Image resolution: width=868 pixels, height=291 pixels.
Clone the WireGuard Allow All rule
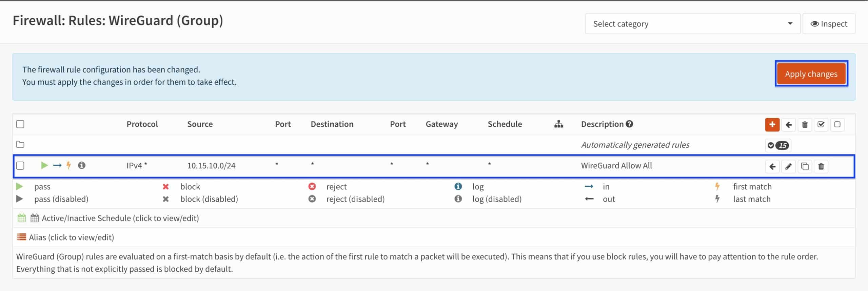(805, 166)
